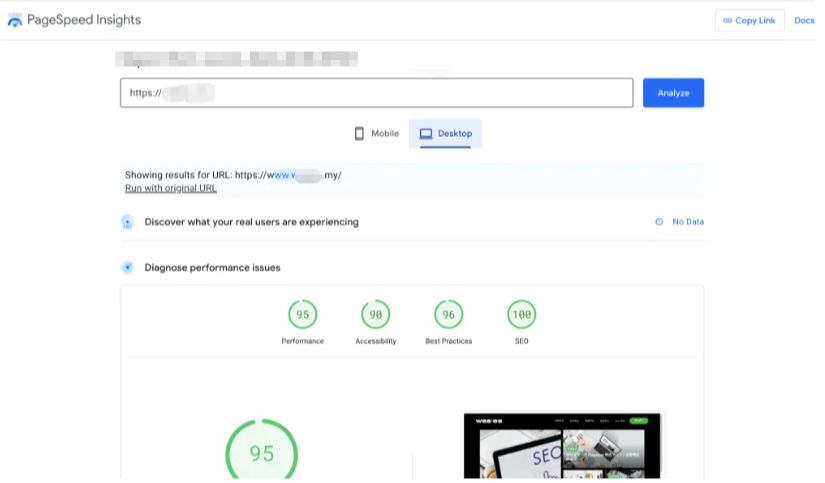Jump to the SEO score gauge 100
Viewport: 825px width, 483px height.
521,314
